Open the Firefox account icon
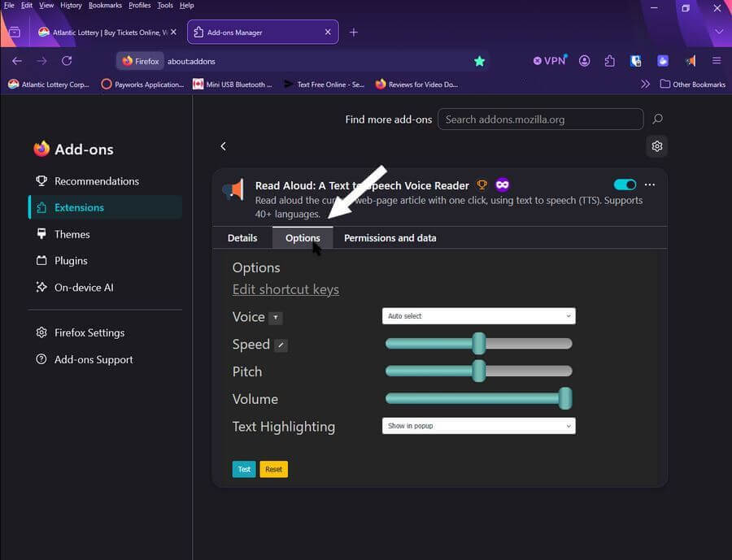The height and width of the screenshot is (560, 732). tap(585, 61)
